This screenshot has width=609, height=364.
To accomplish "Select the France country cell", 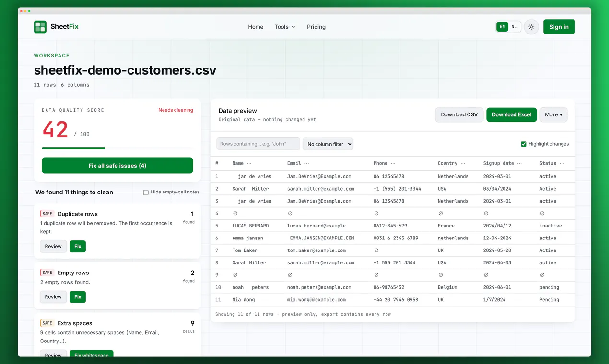I will [446, 226].
